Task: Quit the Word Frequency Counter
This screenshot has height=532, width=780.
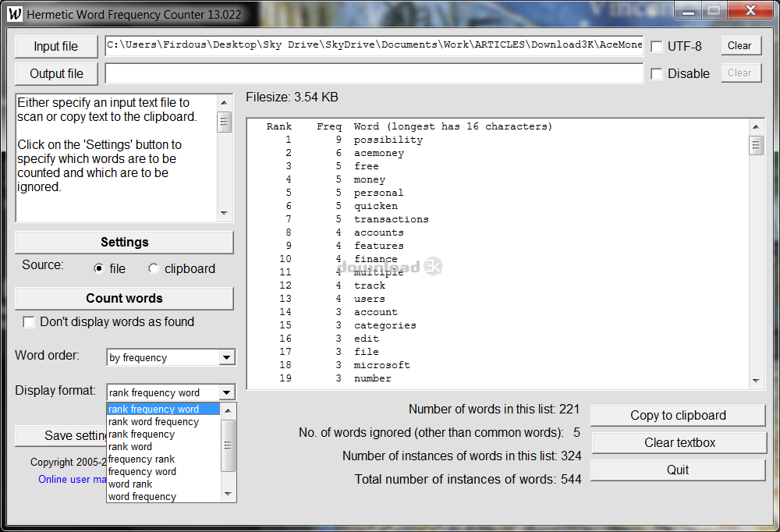Action: (x=677, y=470)
